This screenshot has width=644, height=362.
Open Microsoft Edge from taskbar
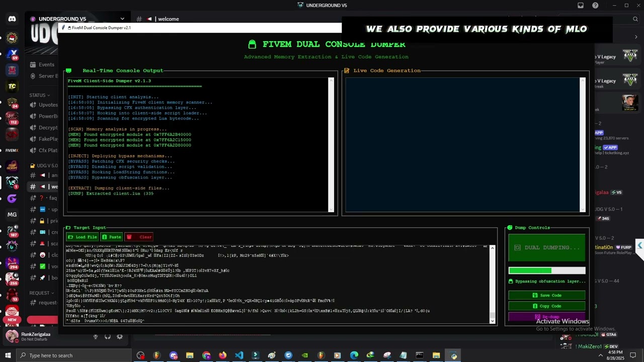click(354, 355)
